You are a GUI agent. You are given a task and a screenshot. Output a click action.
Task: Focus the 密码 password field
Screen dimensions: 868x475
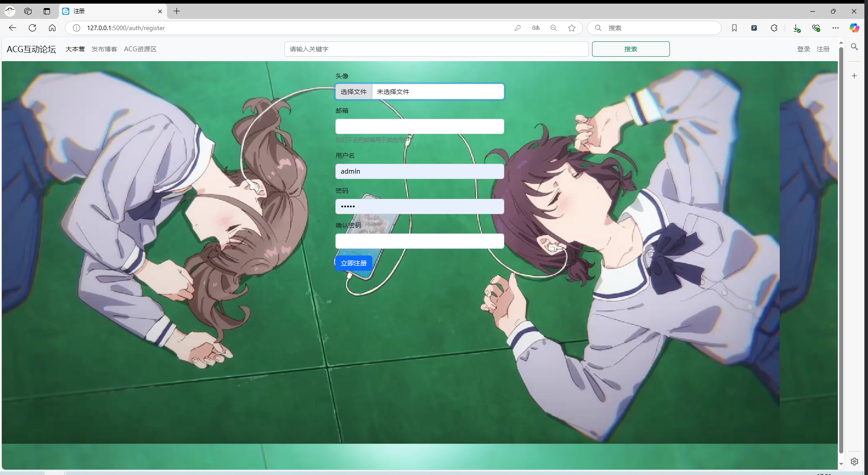point(420,206)
